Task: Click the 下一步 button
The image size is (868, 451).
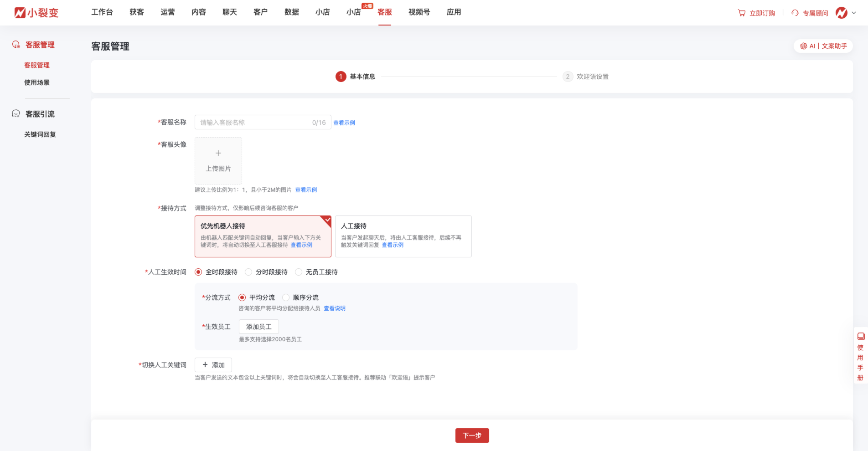Action: point(472,436)
